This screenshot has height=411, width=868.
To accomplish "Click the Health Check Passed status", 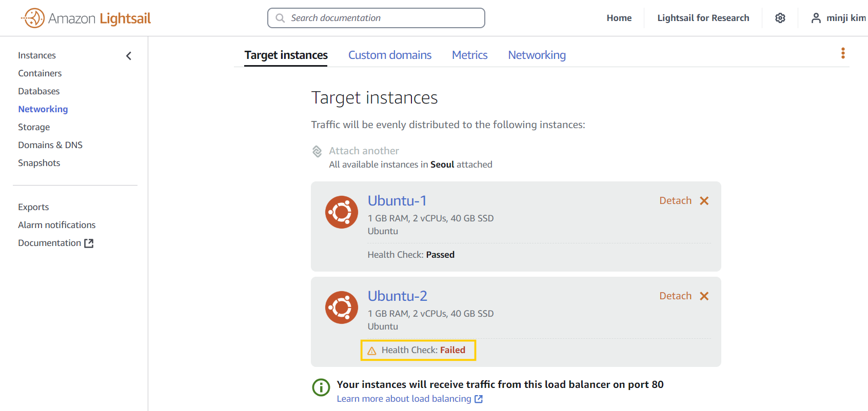I will (x=411, y=255).
